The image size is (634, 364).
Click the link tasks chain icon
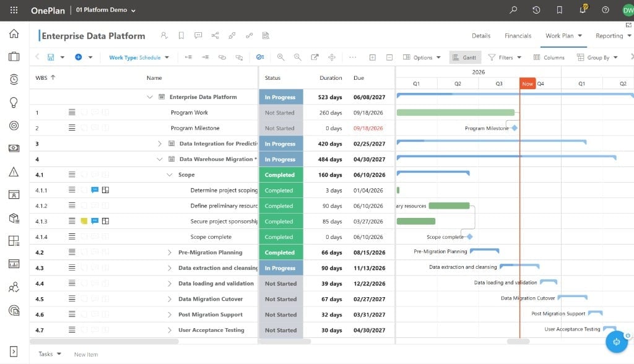[222, 58]
